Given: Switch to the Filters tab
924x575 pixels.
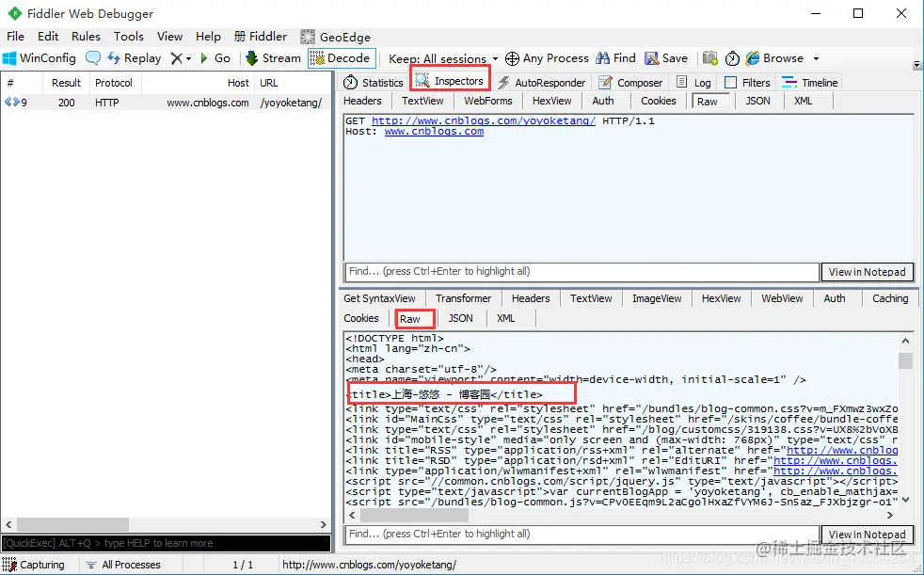Looking at the screenshot, I should 747,83.
